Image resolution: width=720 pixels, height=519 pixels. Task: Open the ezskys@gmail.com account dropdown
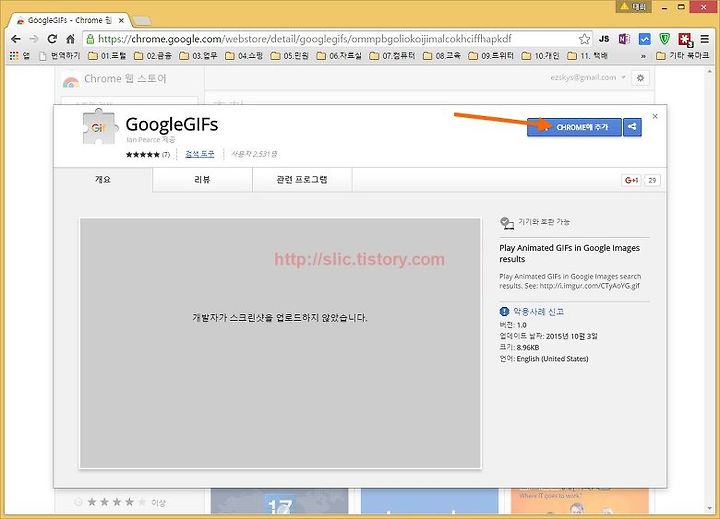point(588,77)
